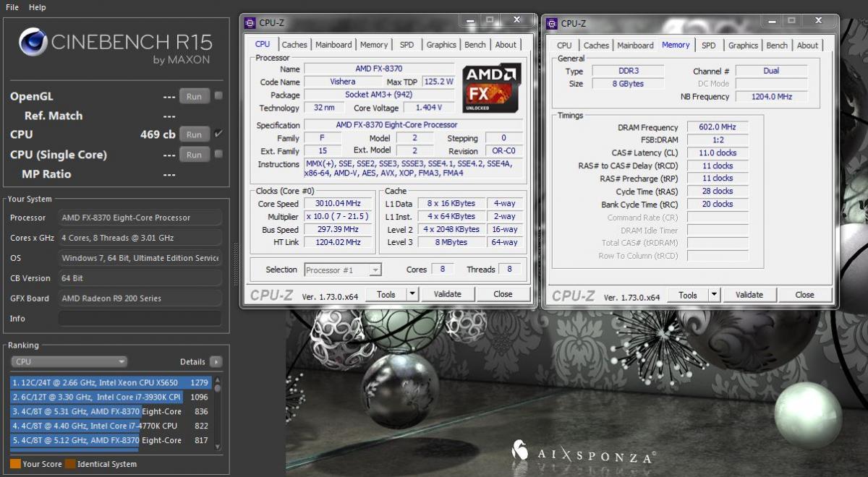Select FX-8370 at 5.12 GHz ranking row

click(111, 440)
